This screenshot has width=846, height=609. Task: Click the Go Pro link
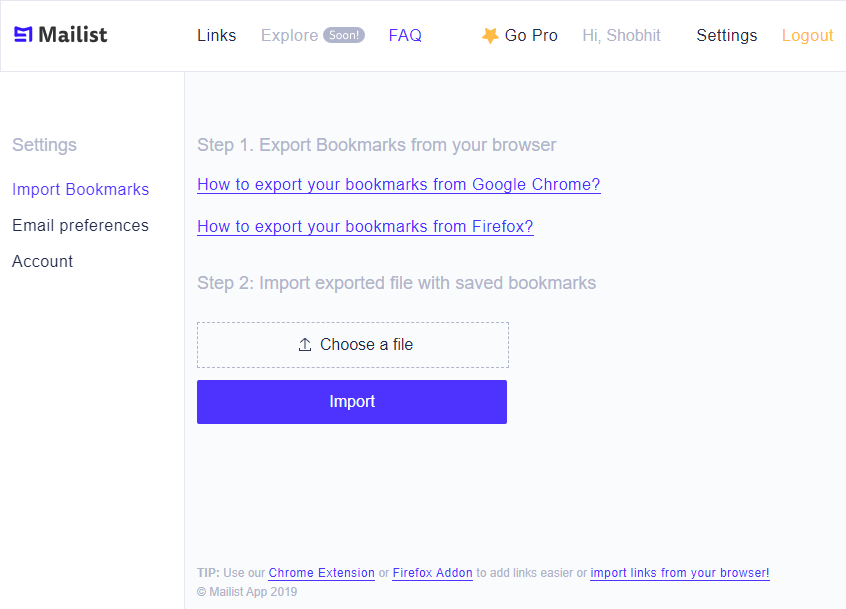[531, 35]
